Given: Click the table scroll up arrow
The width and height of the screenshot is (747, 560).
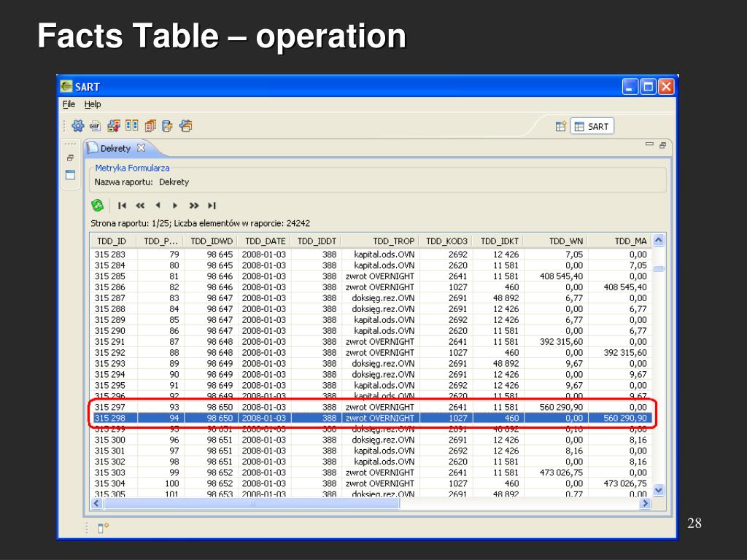Looking at the screenshot, I should (x=659, y=241).
